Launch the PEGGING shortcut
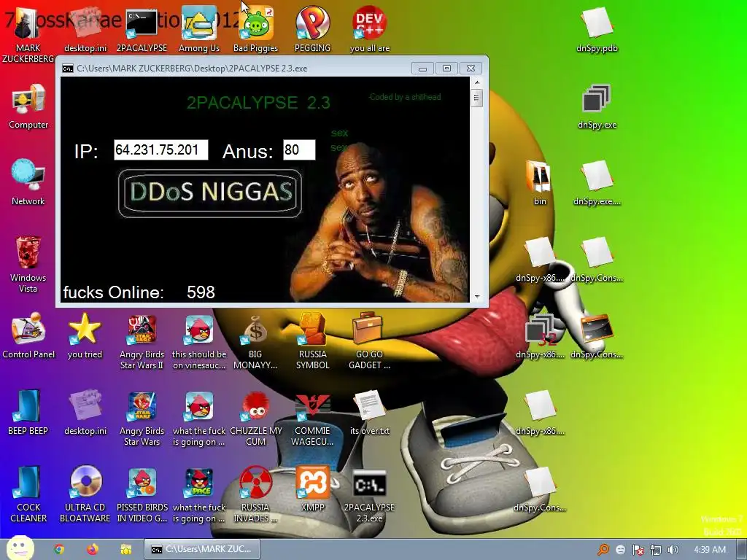Viewport: 747px width, 560px height. (312, 23)
